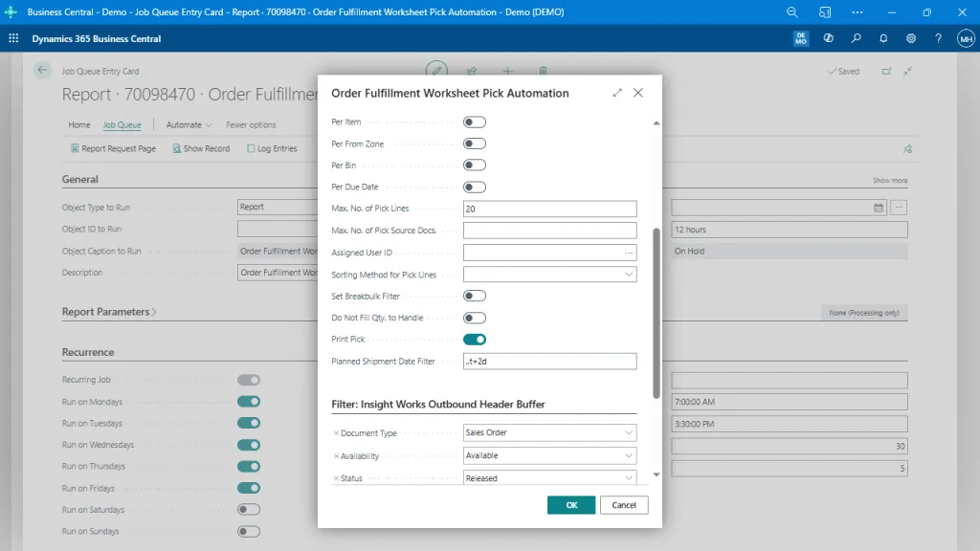Enable Run on Saturdays

[248, 509]
